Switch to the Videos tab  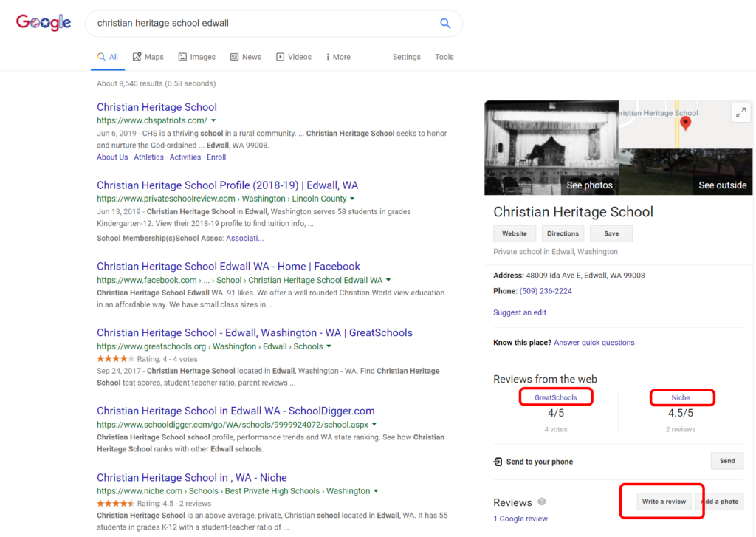point(294,57)
